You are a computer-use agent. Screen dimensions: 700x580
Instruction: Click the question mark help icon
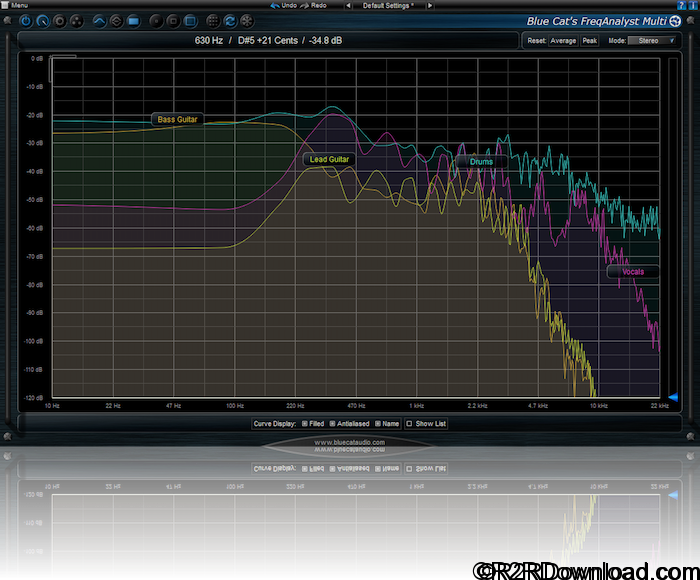[x=681, y=5]
